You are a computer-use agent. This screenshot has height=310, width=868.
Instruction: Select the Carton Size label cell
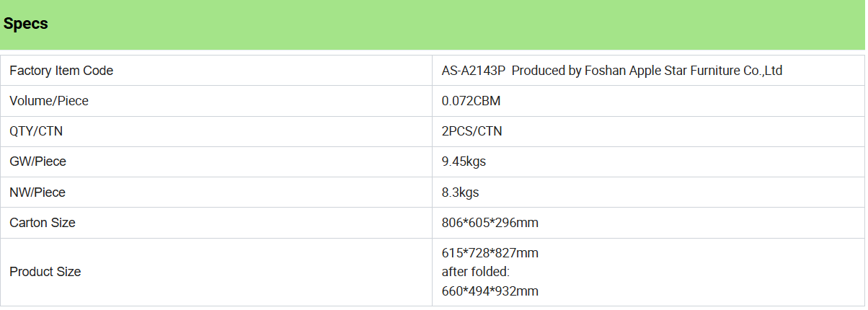click(x=216, y=223)
